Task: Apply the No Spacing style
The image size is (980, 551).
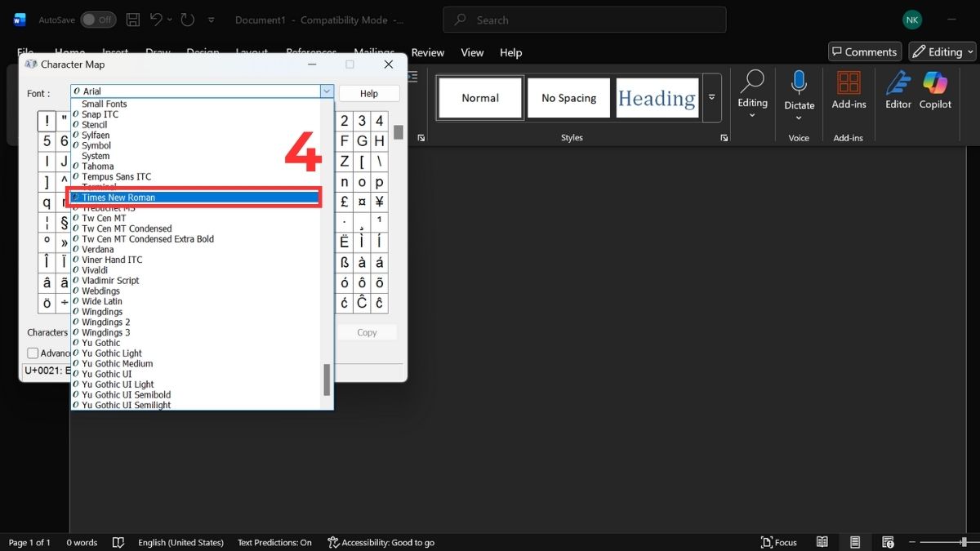Action: tap(568, 98)
